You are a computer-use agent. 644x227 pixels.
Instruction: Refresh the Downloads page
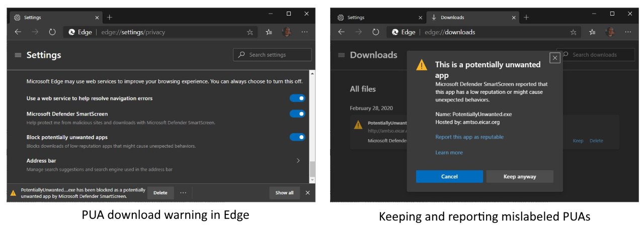click(375, 32)
